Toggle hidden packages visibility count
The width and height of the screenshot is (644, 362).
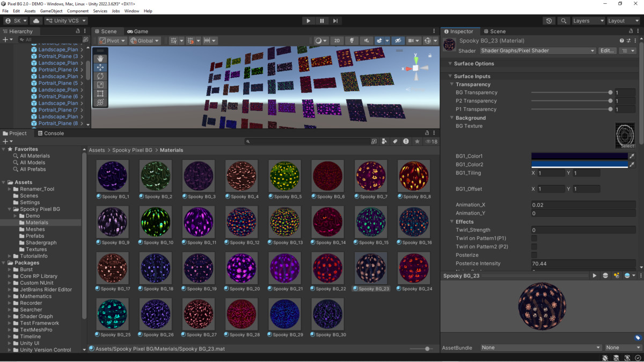431,142
